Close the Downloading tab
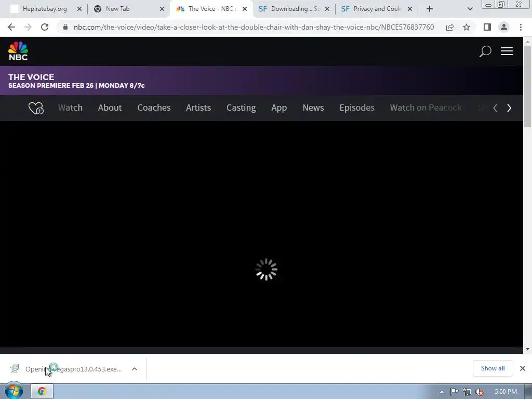The width and height of the screenshot is (532, 399). coord(327,9)
